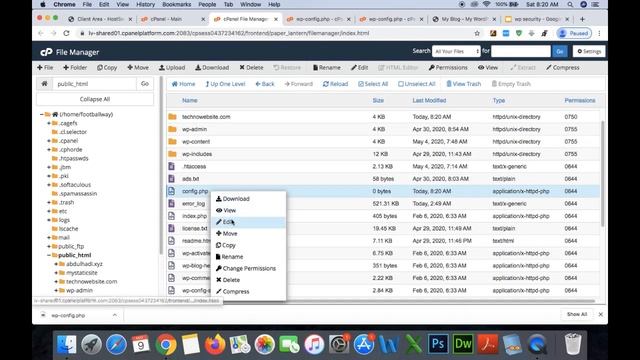Click the home icon beside path field
640x360 pixels.
[x=44, y=84]
